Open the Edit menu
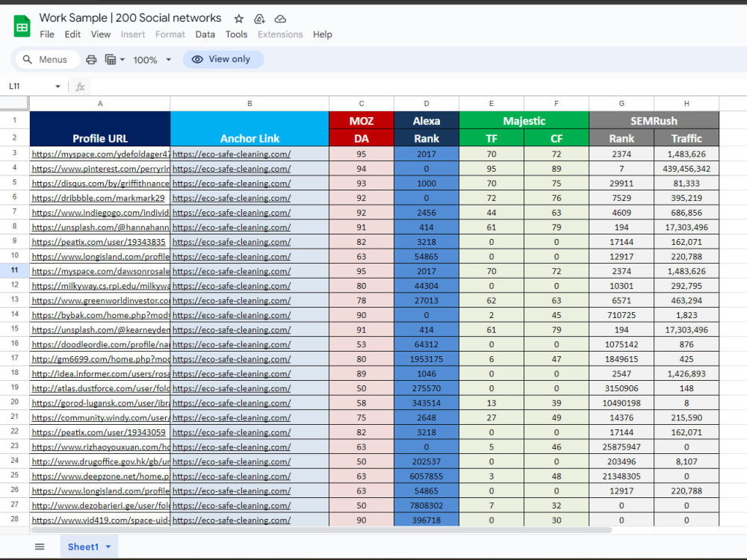This screenshot has width=747, height=560. coord(72,34)
